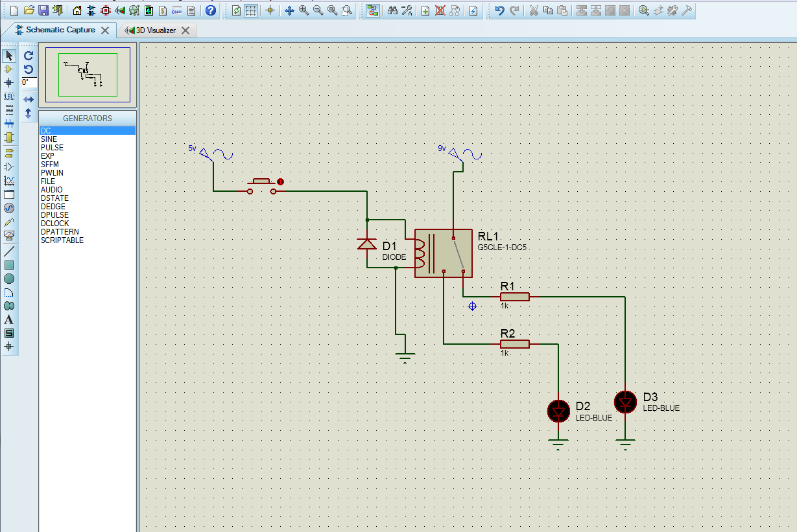Select Wire Label mode LBL icon
Screen dimensions: 797x532
click(x=9, y=96)
